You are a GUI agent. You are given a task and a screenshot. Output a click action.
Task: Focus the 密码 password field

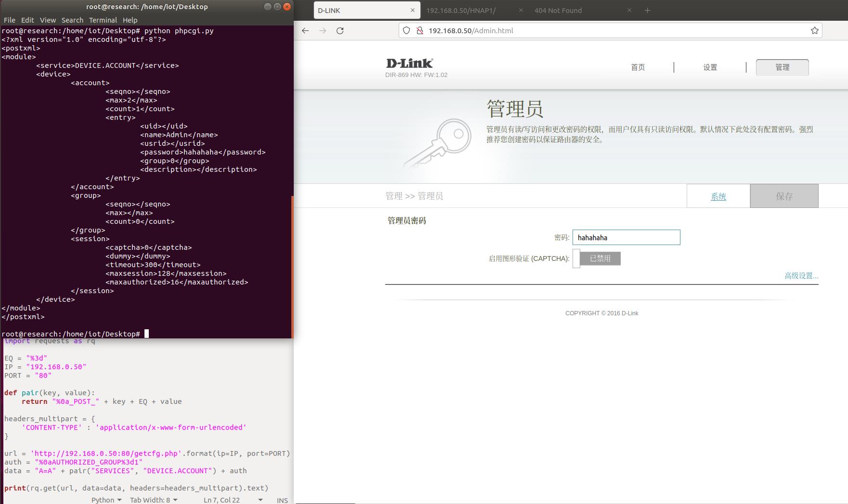coord(626,237)
